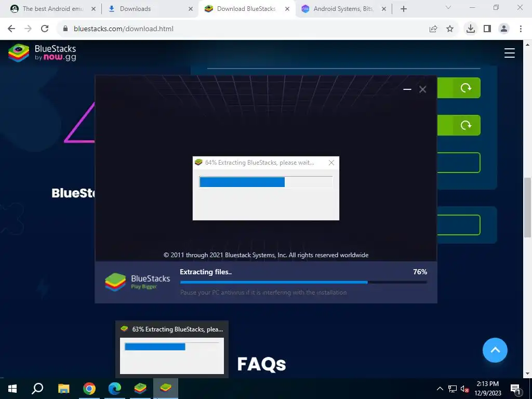532x399 pixels.
Task: Click the 76% percentage label
Action: pos(420,272)
